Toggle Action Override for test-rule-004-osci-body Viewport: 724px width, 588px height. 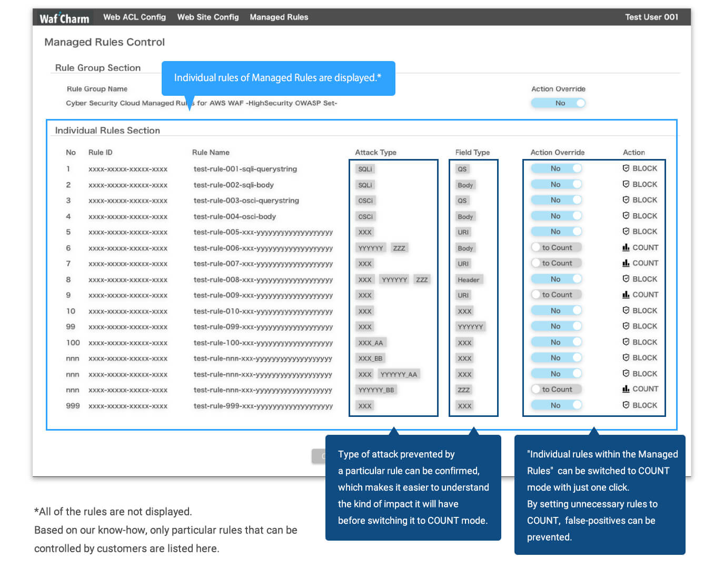pyautogui.click(x=556, y=216)
